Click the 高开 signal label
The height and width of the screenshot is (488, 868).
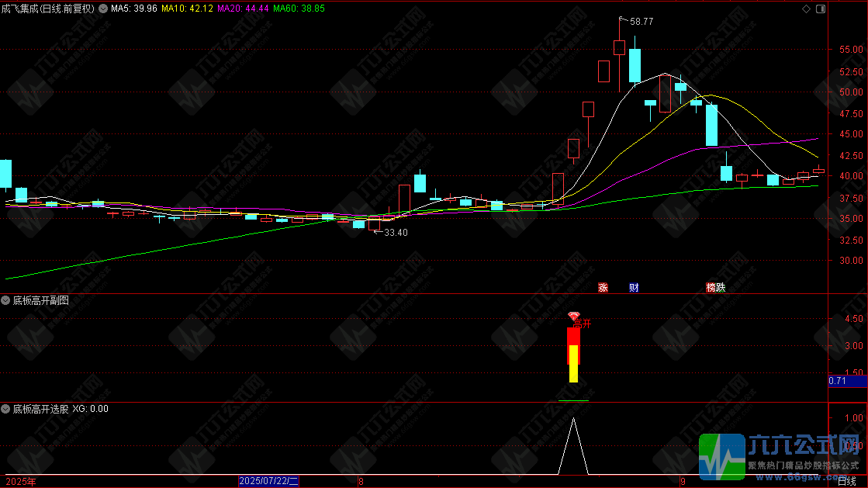pos(582,324)
